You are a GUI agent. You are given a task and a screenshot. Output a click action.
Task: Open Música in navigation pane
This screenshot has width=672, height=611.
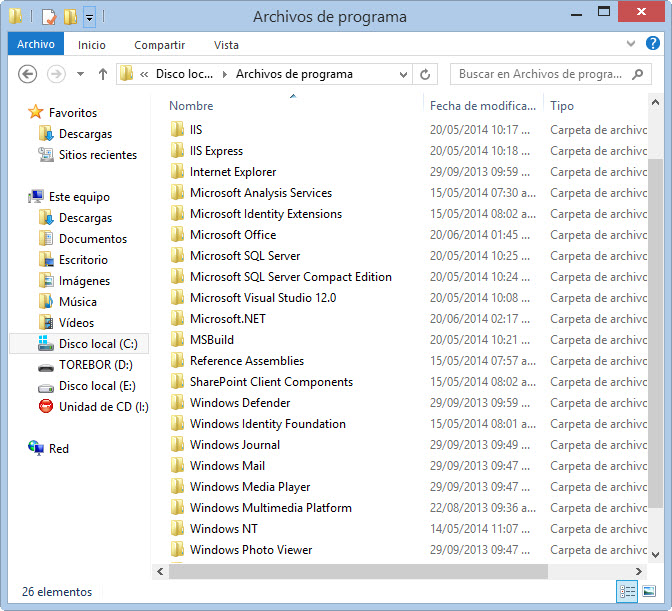(x=78, y=302)
